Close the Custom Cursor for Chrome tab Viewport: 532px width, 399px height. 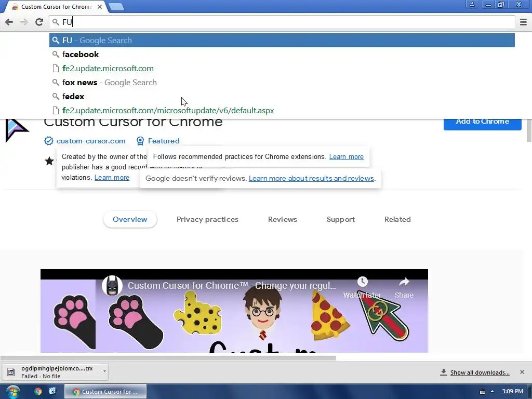pos(100,6)
